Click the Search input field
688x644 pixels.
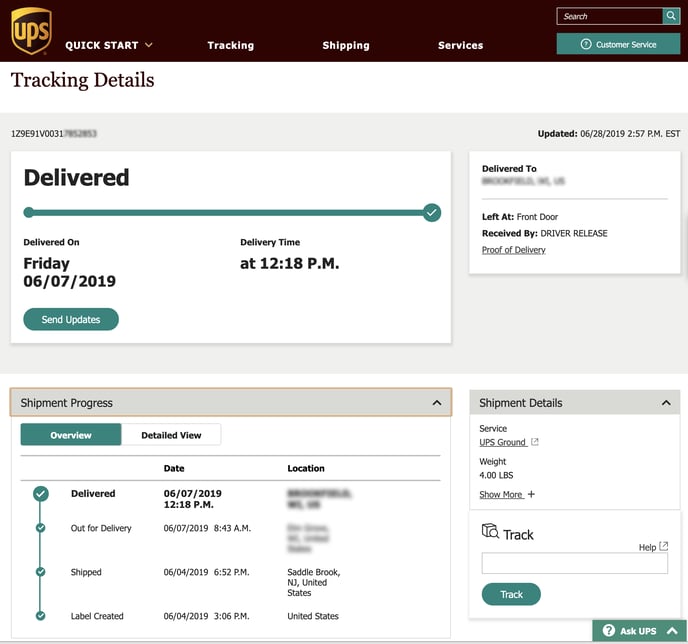coord(610,16)
